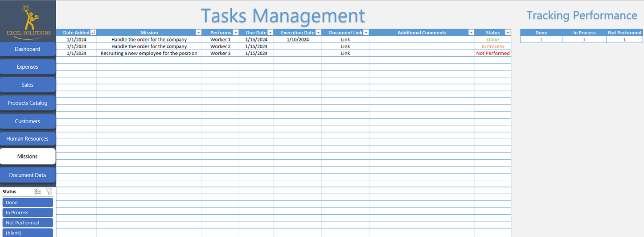
Task: Click the Tracking Performance heading
Action: click(x=582, y=15)
